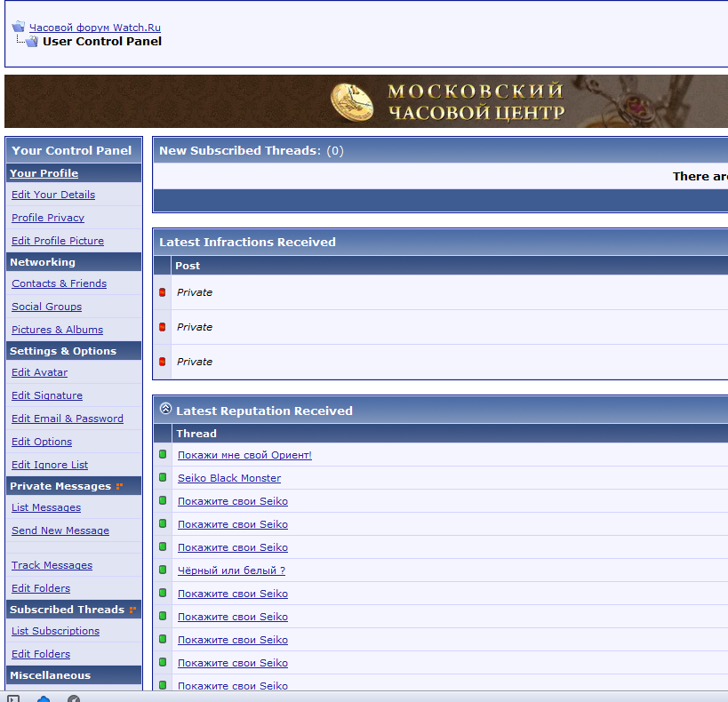The height and width of the screenshot is (702, 728).
Task: Open the Your Profile section header link
Action: coord(44,173)
